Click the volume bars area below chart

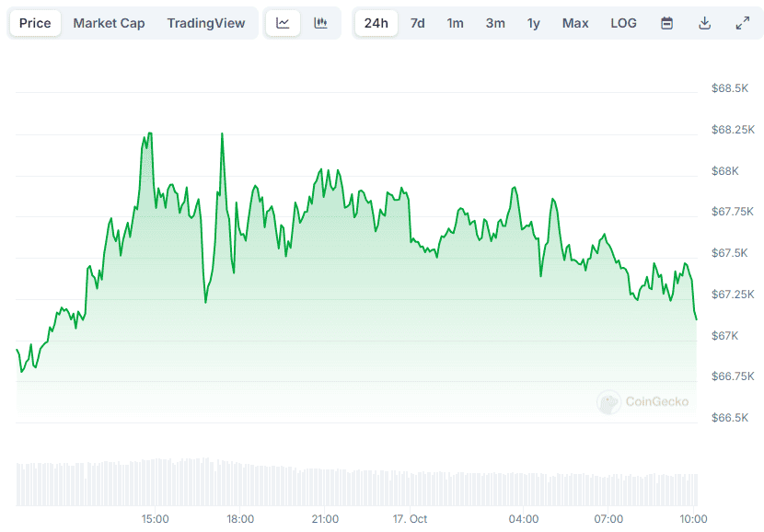(x=356, y=482)
